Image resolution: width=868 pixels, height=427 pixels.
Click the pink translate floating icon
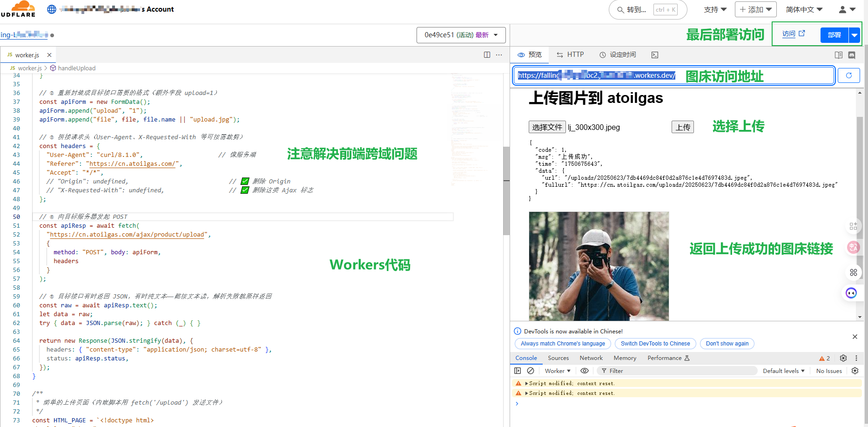click(853, 248)
